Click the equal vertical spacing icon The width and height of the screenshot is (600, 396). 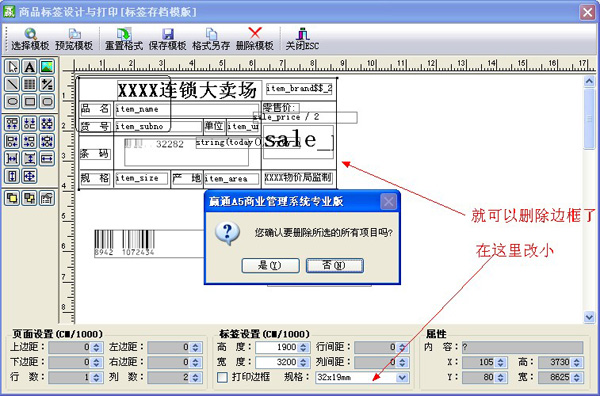29,158
